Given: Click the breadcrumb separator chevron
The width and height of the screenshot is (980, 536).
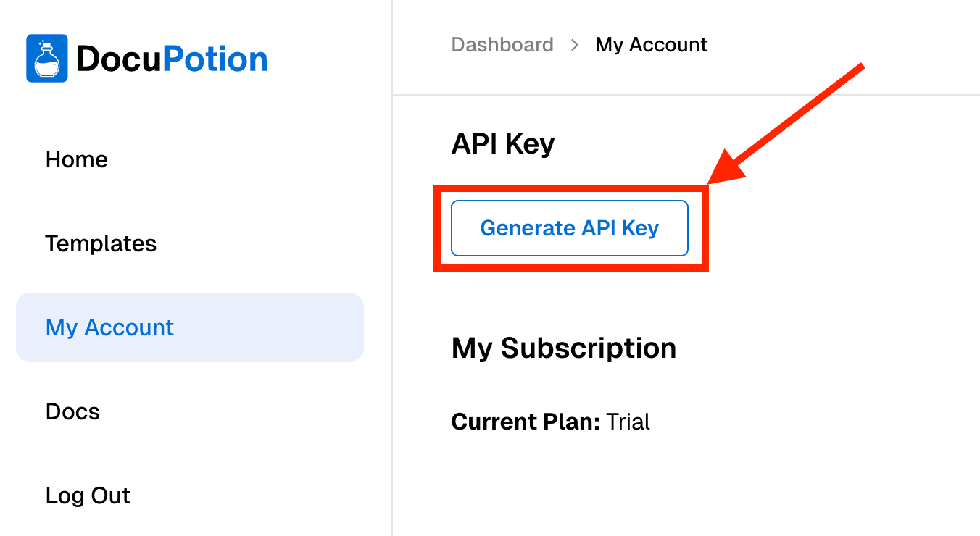Looking at the screenshot, I should [573, 44].
